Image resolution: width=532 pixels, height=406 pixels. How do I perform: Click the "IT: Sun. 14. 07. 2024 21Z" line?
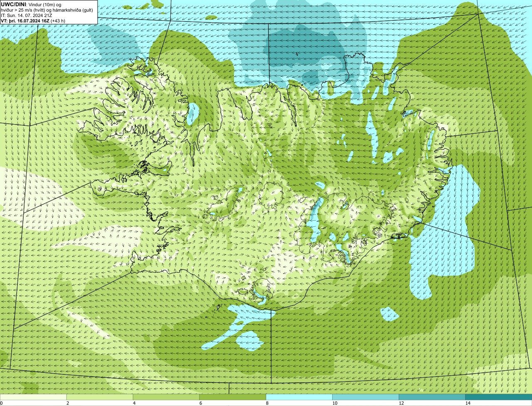pos(27,15)
